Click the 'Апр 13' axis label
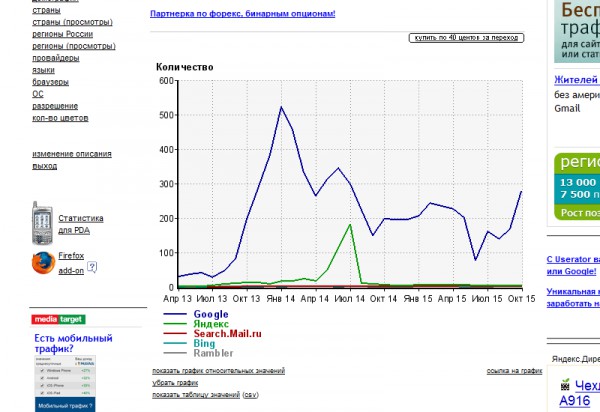This screenshot has width=600, height=412. [177, 299]
